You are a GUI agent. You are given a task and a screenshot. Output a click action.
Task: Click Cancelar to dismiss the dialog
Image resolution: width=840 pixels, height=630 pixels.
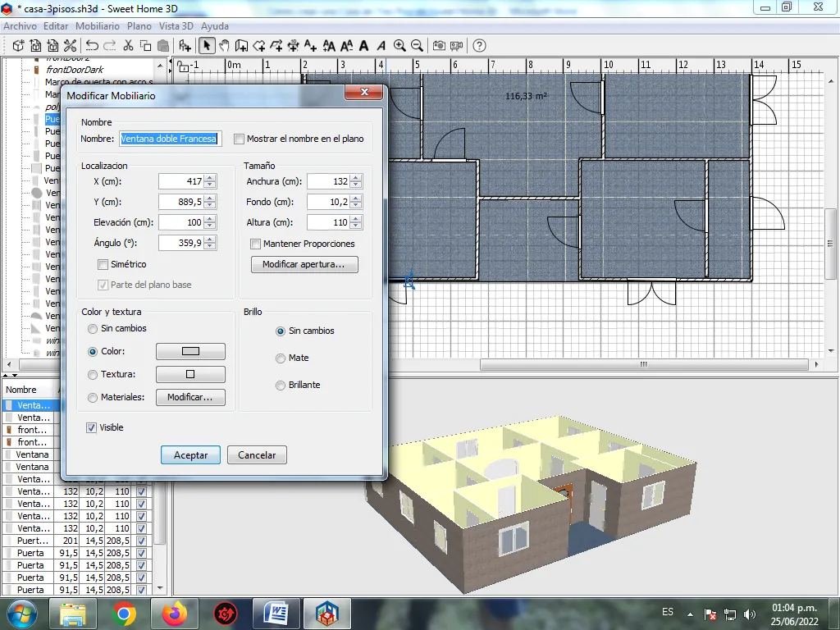point(257,455)
